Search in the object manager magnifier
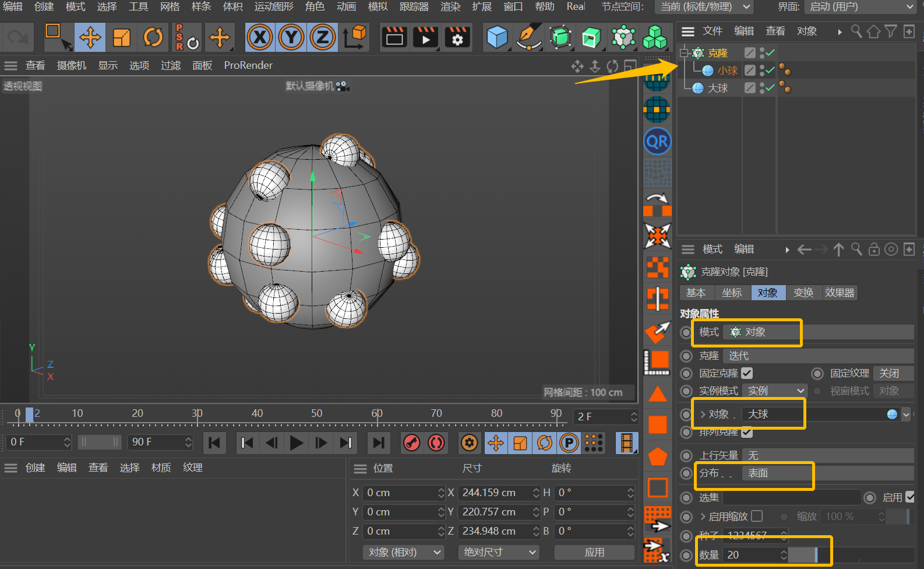924x569 pixels. [856, 31]
